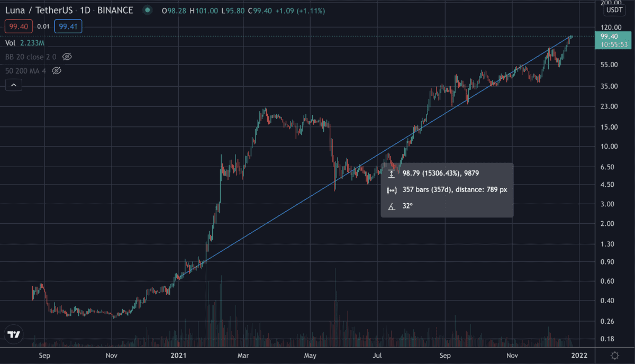The width and height of the screenshot is (635, 364).
Task: Click the 32° angle reading
Action: coord(407,206)
